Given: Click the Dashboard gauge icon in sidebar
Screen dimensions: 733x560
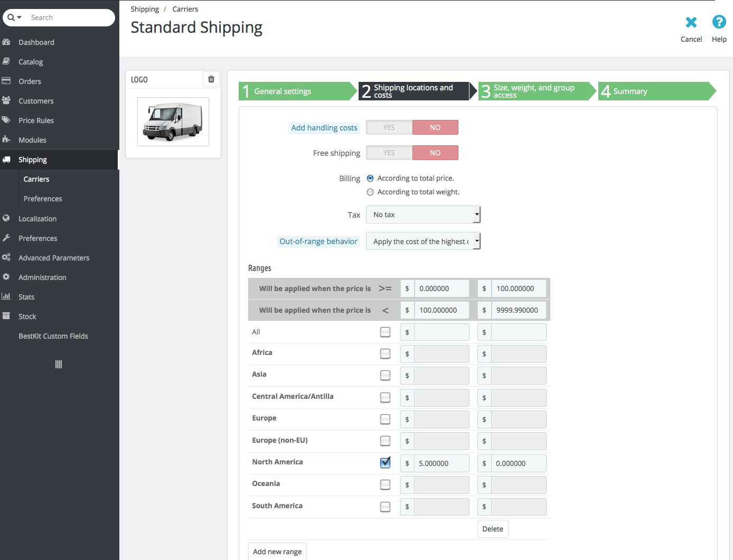Looking at the screenshot, I should click(x=6, y=42).
